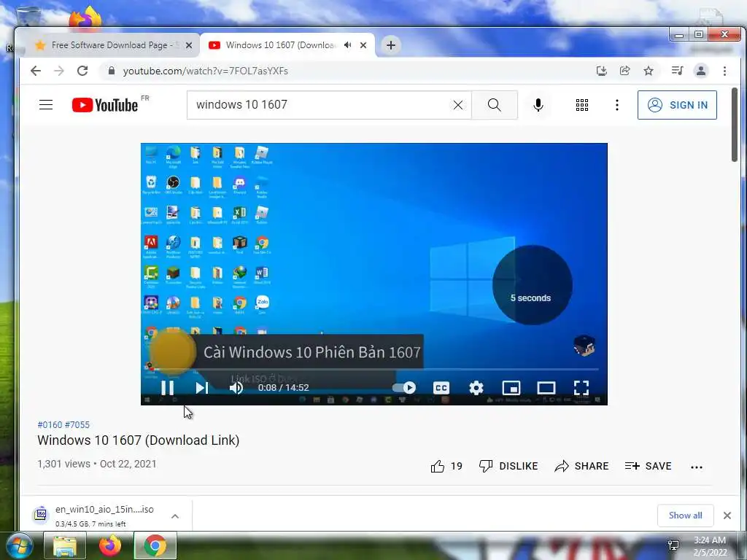This screenshot has width=747, height=560.
Task: Launch Firefox from the taskbar
Action: [x=110, y=545]
